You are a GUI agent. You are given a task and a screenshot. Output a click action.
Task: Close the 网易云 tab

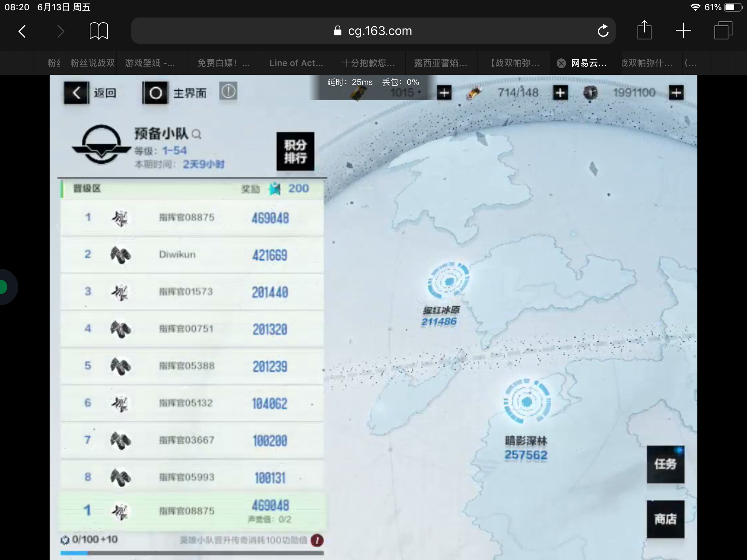pyautogui.click(x=561, y=63)
